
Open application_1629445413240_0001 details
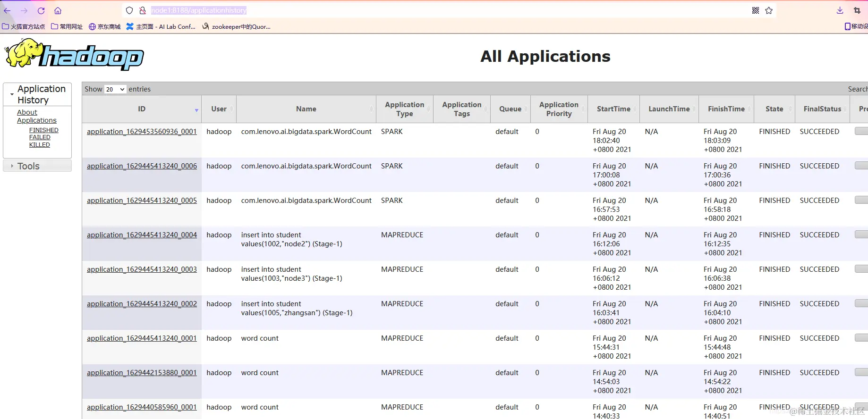pyautogui.click(x=142, y=338)
